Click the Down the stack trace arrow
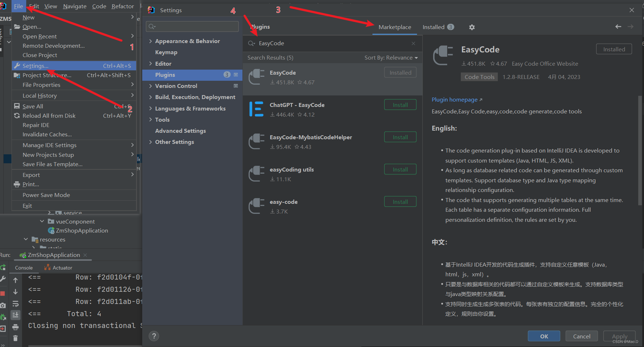The width and height of the screenshot is (644, 347). [x=15, y=292]
